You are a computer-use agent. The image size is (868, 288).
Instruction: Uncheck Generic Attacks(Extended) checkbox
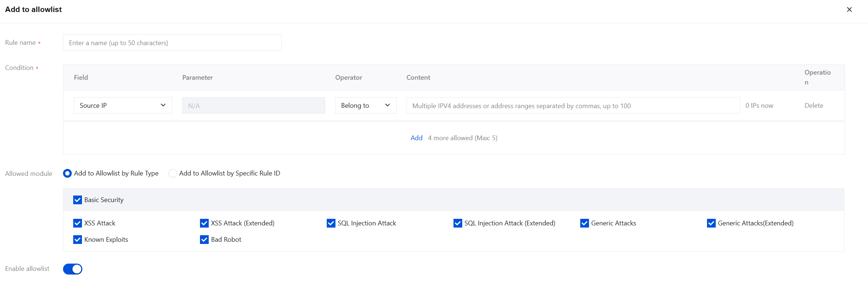point(711,223)
